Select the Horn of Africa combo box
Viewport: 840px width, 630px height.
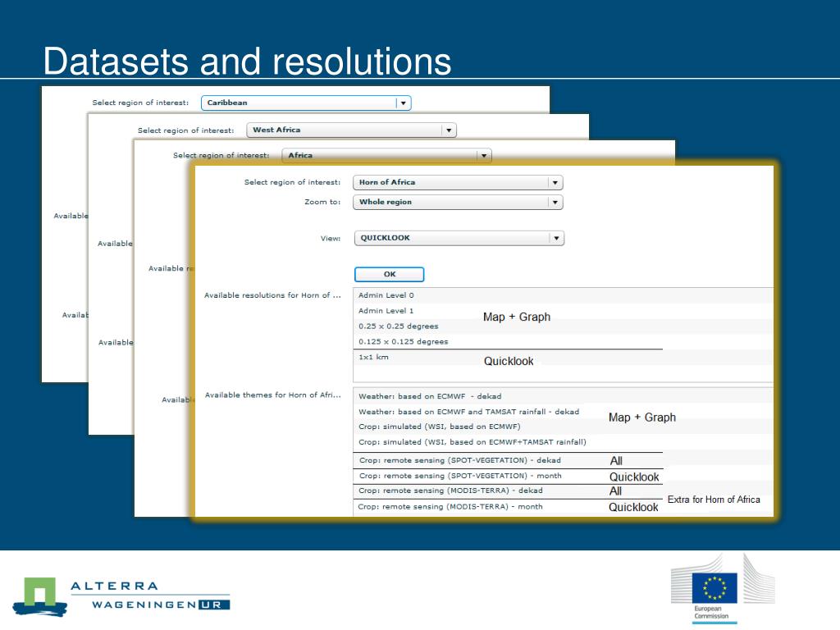[x=458, y=183]
